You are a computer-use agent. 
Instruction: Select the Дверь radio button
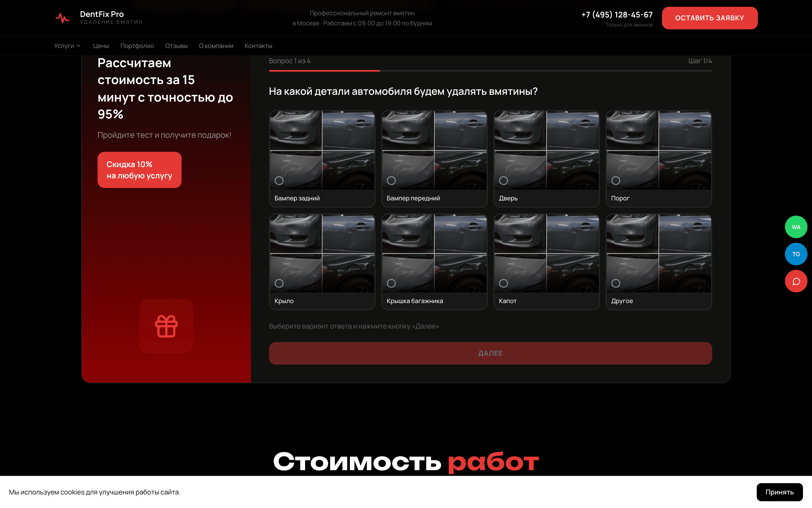coord(503,180)
